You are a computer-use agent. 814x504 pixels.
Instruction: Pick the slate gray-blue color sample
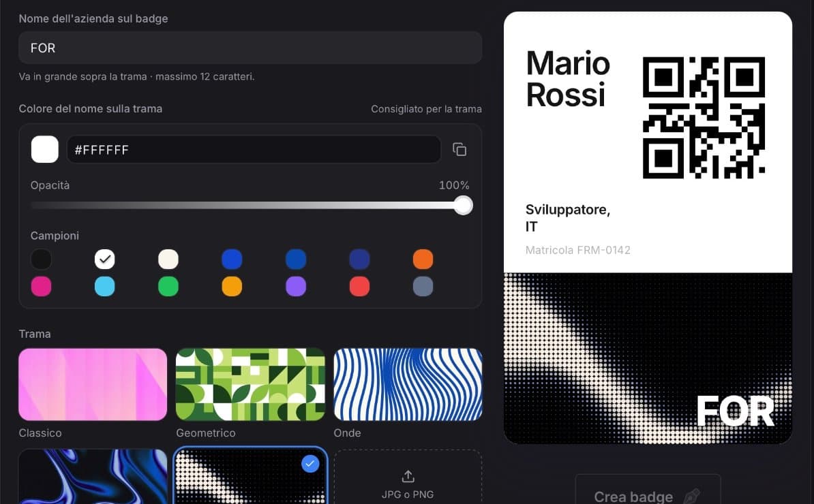tap(423, 286)
